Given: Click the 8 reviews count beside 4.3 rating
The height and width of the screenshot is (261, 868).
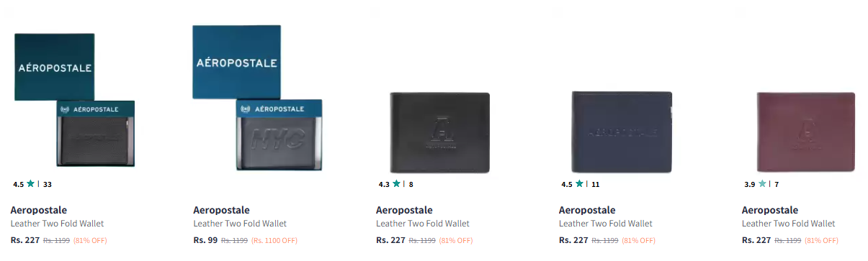Looking at the screenshot, I should tap(411, 185).
